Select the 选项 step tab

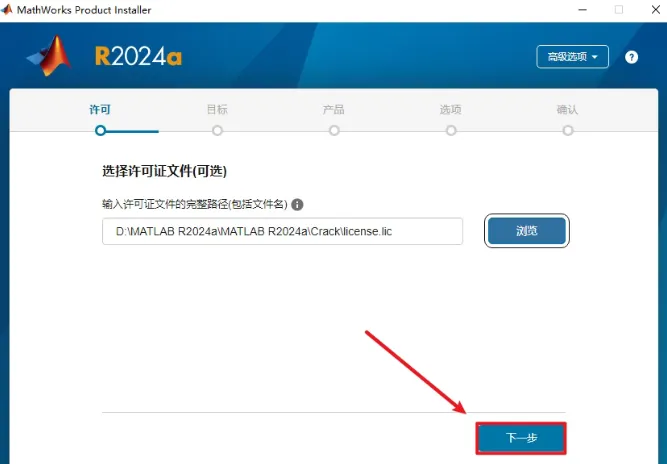click(x=450, y=110)
